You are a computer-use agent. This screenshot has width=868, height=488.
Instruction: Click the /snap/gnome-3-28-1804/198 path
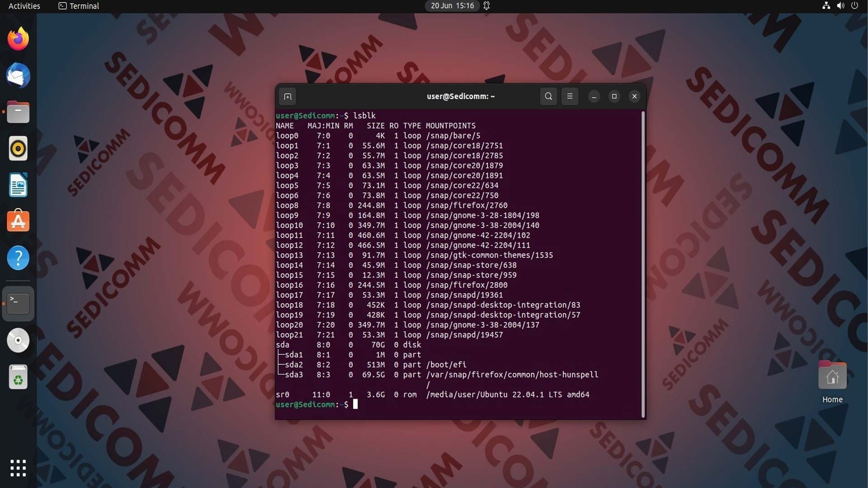(482, 215)
